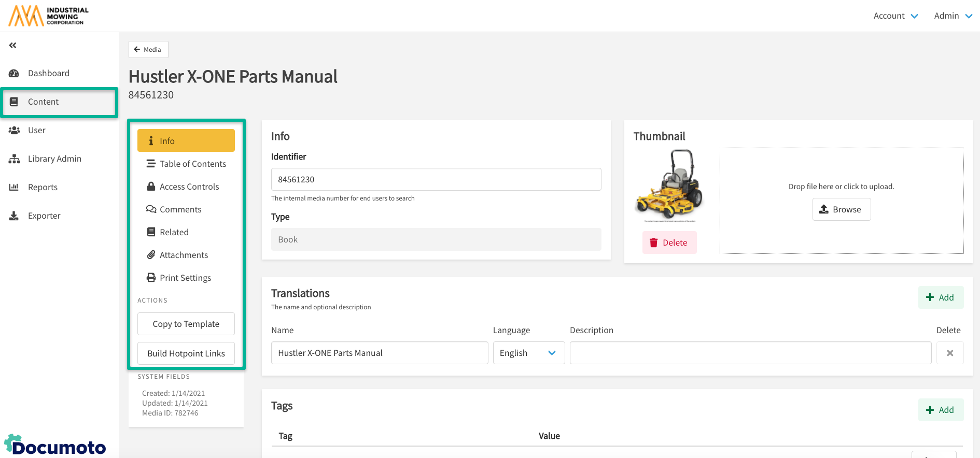980x458 pixels.
Task: Remove translation row with X button
Action: click(x=949, y=353)
